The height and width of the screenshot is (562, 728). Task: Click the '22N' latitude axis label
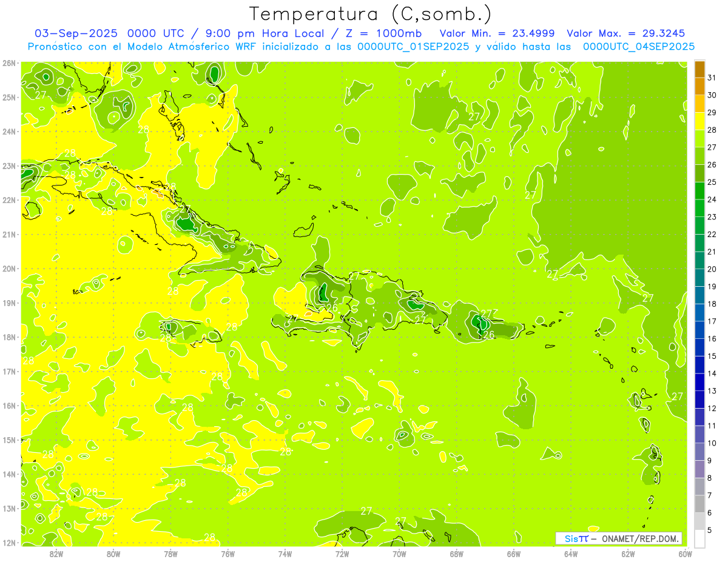click(x=8, y=200)
